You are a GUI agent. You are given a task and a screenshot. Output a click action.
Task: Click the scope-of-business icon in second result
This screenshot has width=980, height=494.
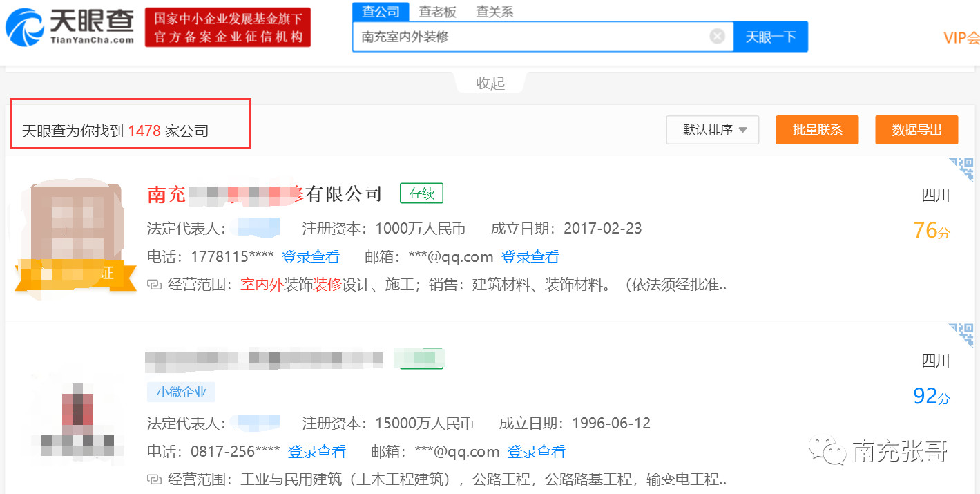[x=154, y=479]
